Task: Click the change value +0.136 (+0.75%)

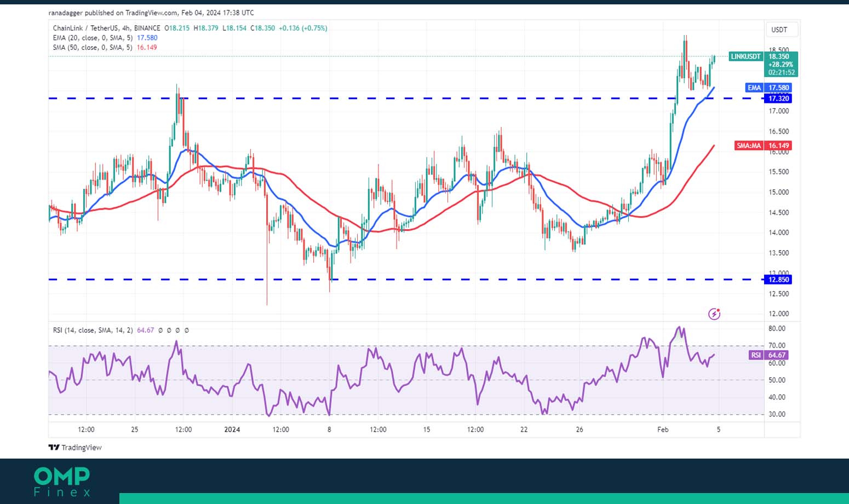Action: point(303,28)
